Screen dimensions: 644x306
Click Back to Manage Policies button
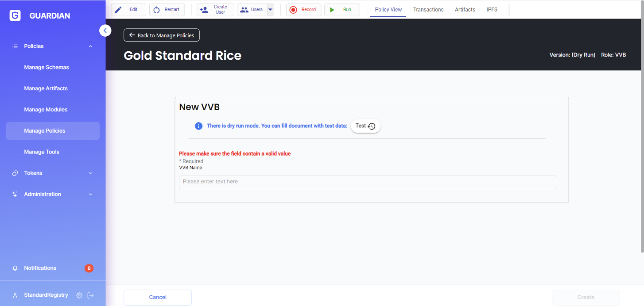pyautogui.click(x=162, y=35)
